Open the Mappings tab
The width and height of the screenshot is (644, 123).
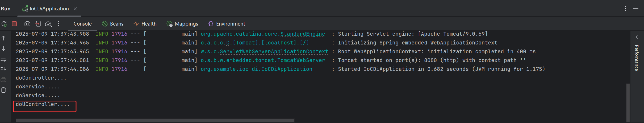pyautogui.click(x=182, y=24)
